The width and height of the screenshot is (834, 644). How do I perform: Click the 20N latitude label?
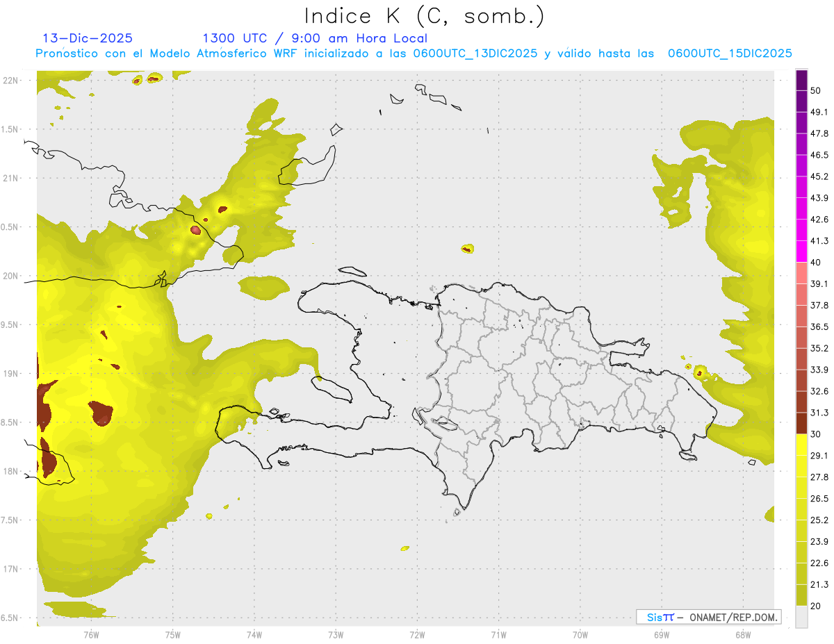coord(10,276)
